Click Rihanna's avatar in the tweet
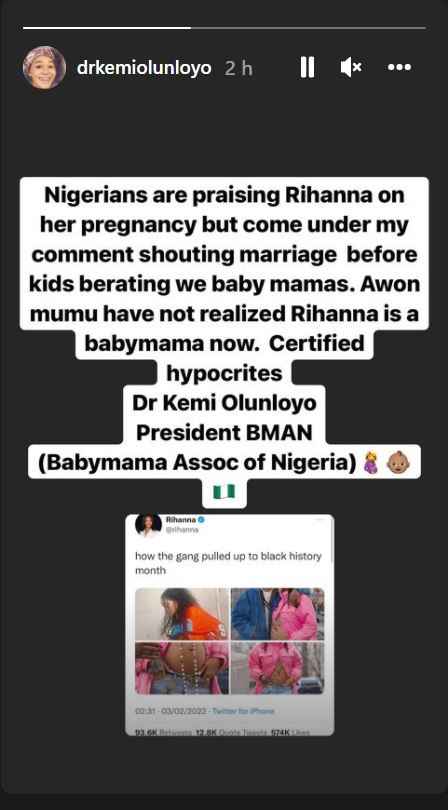The width and height of the screenshot is (448, 810). pos(148,525)
